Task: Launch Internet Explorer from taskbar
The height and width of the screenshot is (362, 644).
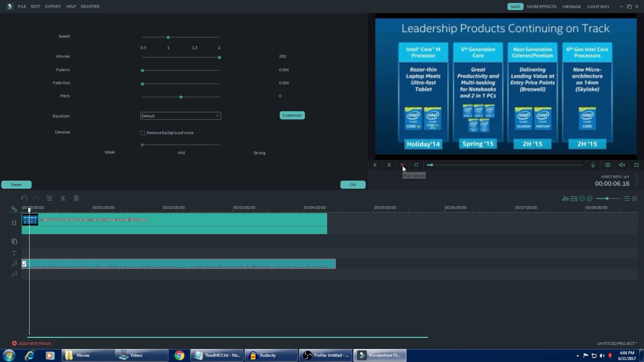Action: (x=30, y=355)
